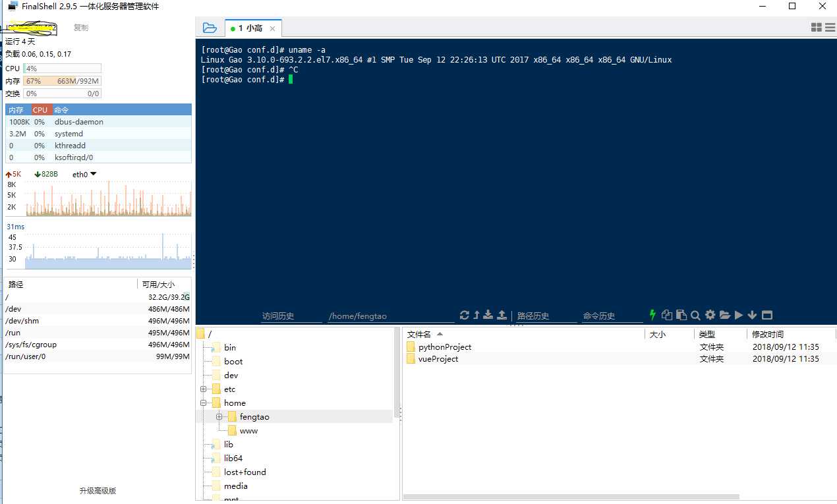837x504 pixels.
Task: Go to parent directory arrow icon
Action: (x=476, y=315)
